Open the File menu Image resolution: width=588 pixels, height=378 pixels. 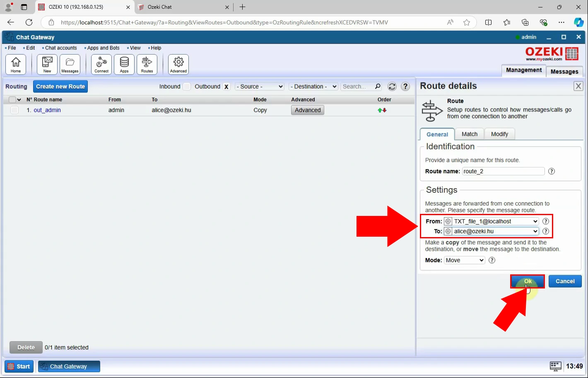(x=12, y=48)
